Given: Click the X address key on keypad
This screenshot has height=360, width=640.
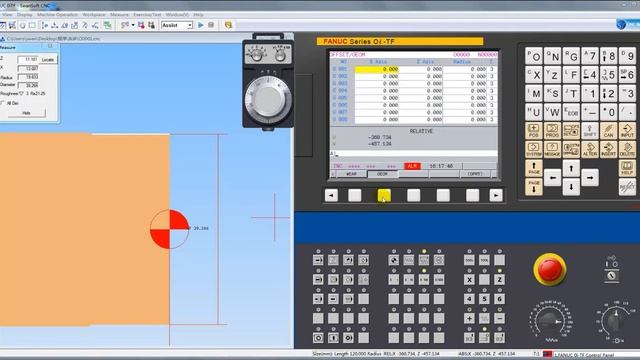Looking at the screenshot, I should click(533, 75).
